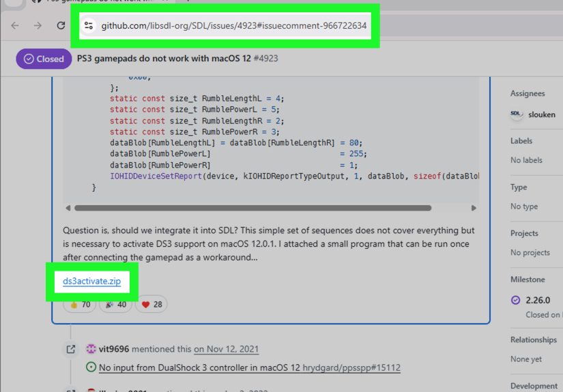This screenshot has height=392, width=563.
Task: Select the 'RumblePowerL = 5' code line
Action: pos(194,109)
